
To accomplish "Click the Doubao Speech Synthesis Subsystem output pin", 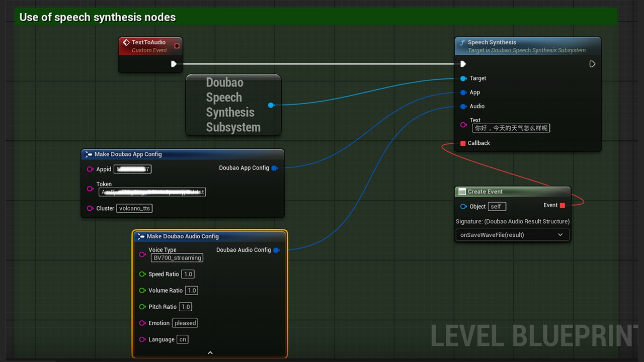I will pos(271,105).
